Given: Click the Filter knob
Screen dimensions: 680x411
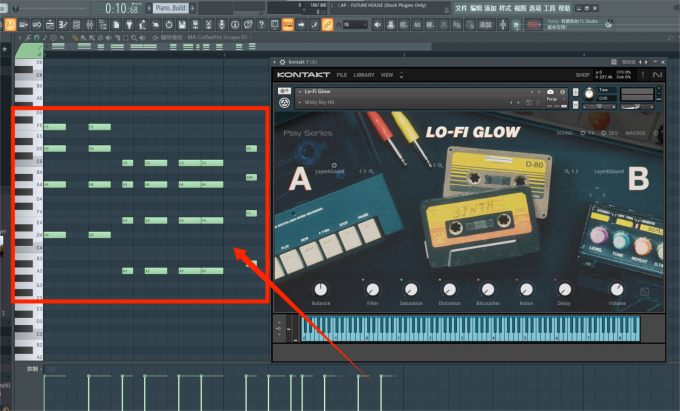Looking at the screenshot, I should pyautogui.click(x=372, y=289).
